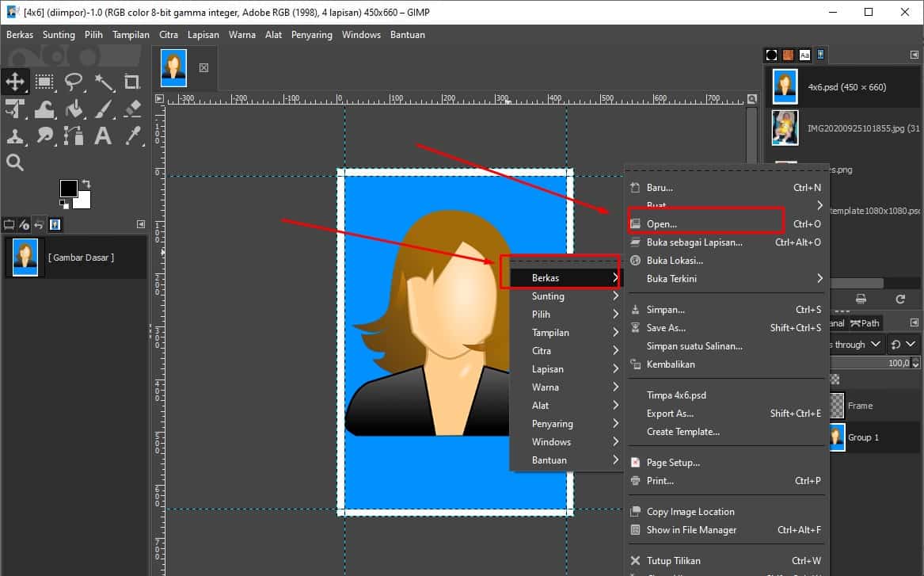Open the image menu button at the ruler's start

(159, 99)
